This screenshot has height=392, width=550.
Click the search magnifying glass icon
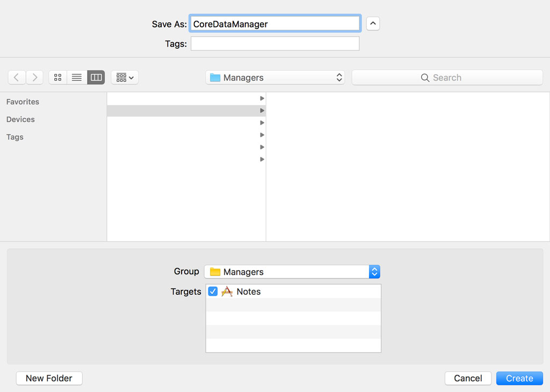point(425,77)
